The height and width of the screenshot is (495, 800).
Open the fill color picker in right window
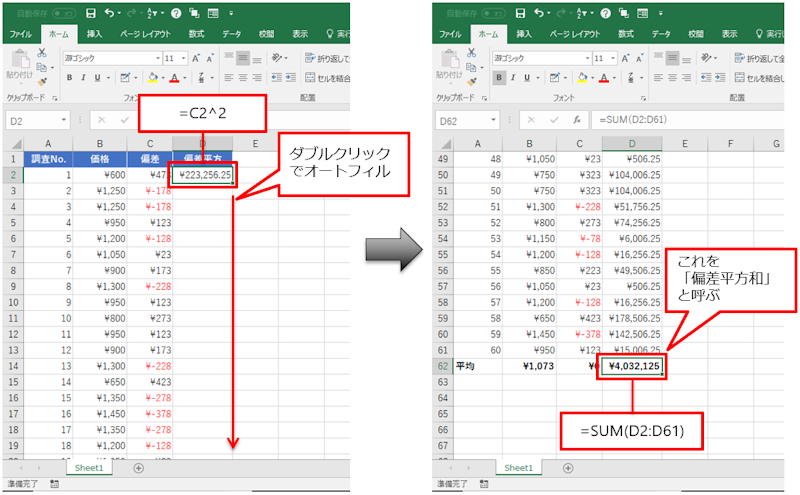tap(593, 78)
